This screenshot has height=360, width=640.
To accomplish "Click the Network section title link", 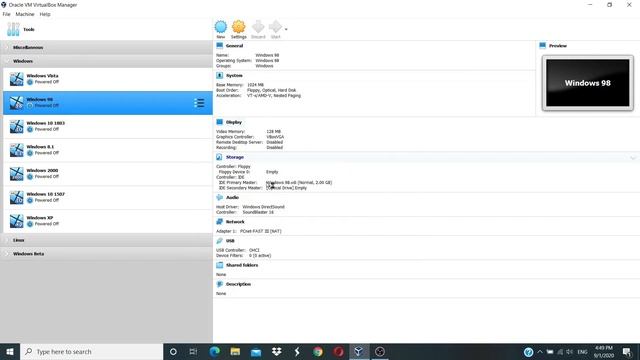I will click(235, 222).
